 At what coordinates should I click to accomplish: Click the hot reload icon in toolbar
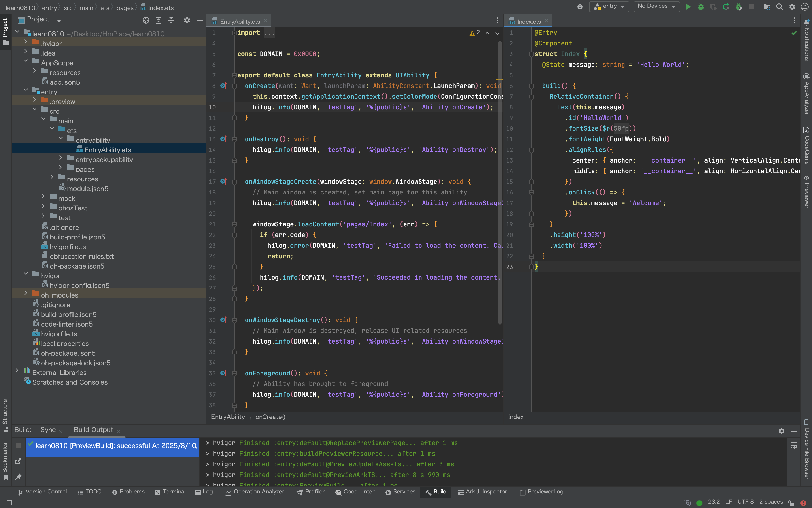[726, 7]
